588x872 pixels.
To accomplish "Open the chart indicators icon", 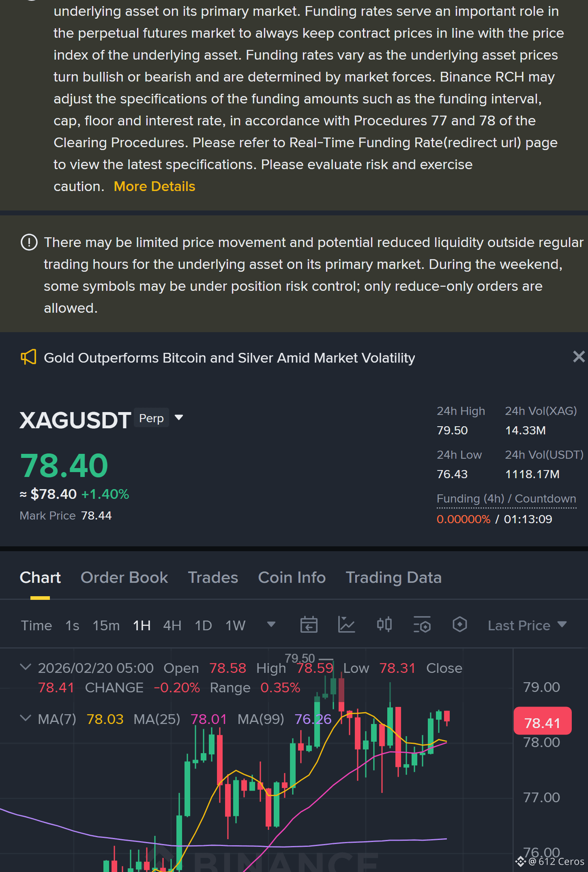I will coord(347,625).
